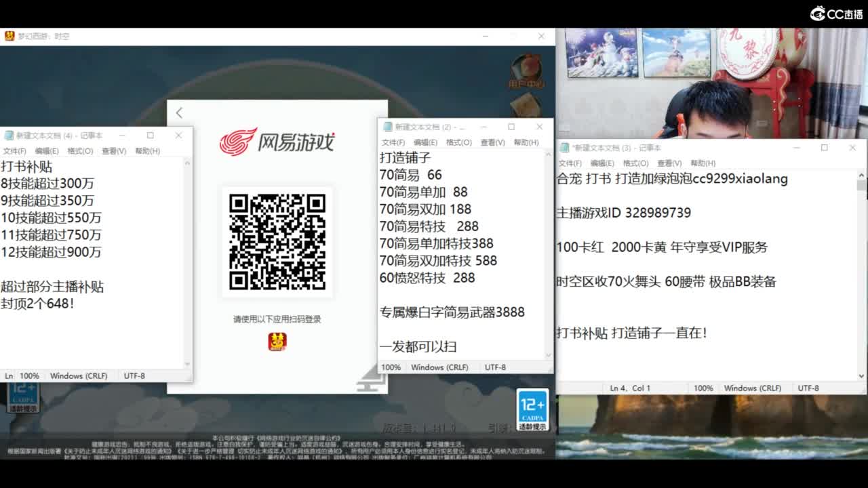
Task: Click the notepad icon in the document (3) title bar
Action: tap(564, 148)
